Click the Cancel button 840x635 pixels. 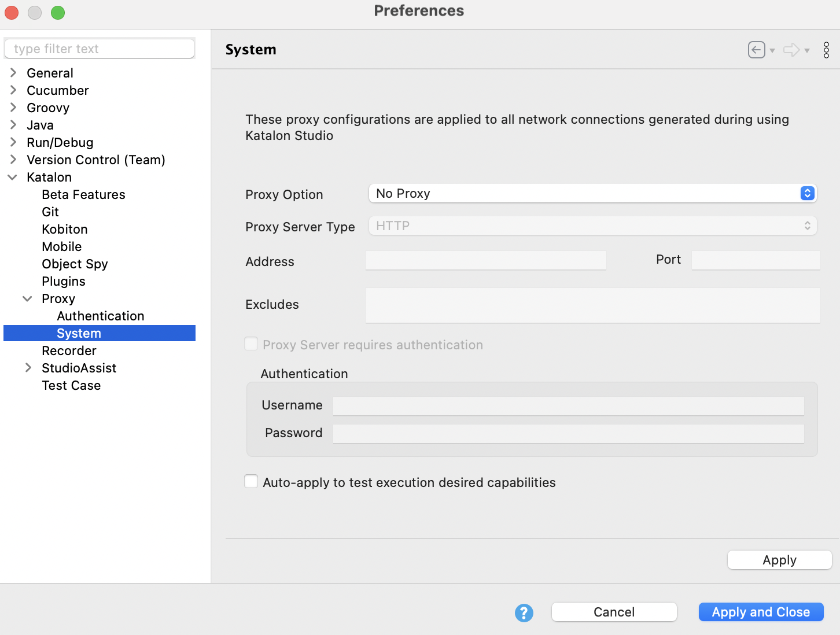614,612
